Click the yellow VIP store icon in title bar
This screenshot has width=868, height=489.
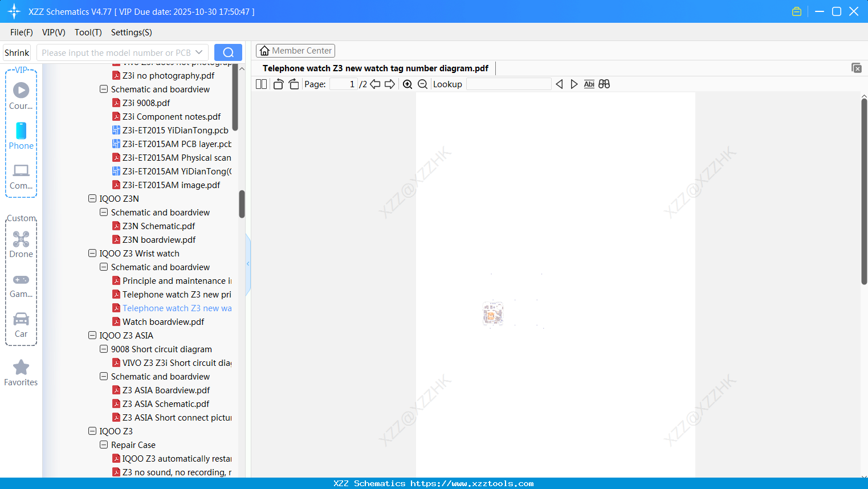797,11
